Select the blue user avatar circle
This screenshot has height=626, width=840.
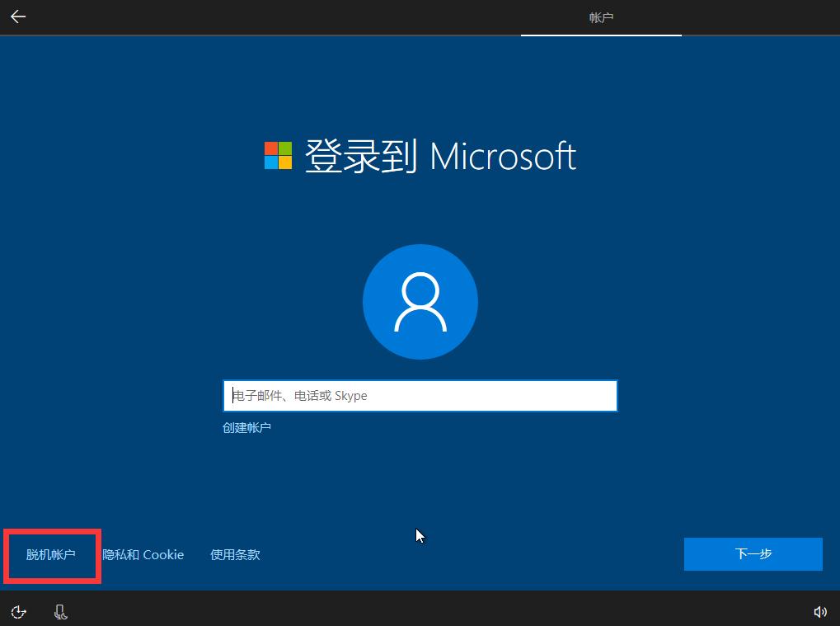tap(420, 301)
